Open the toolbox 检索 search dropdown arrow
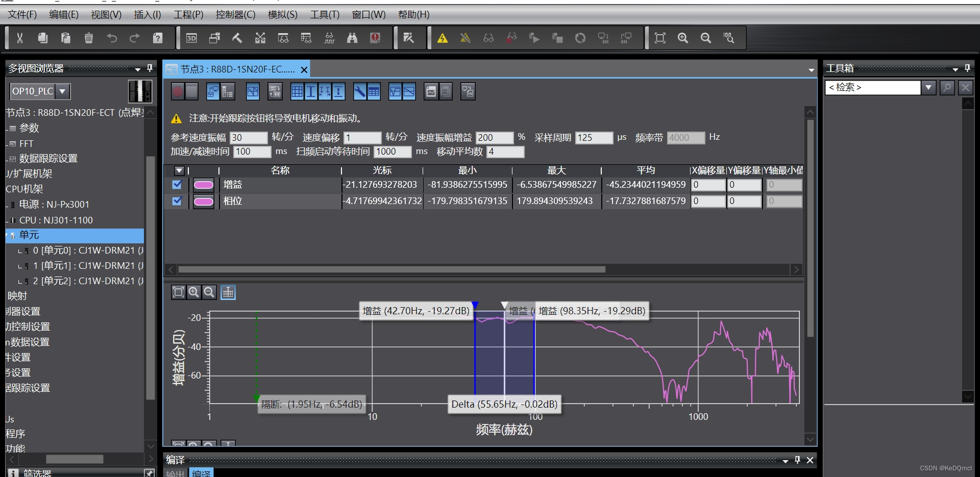980x477 pixels. pos(928,87)
